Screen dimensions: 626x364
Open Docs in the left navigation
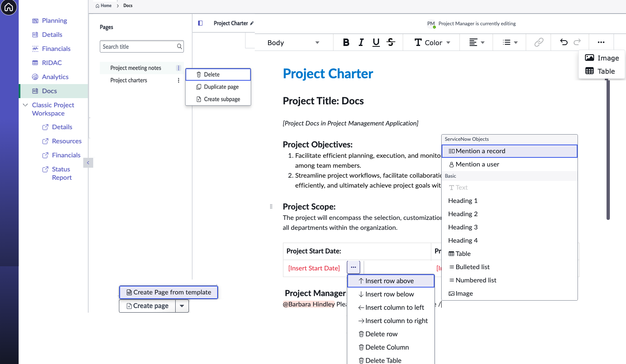point(53,91)
